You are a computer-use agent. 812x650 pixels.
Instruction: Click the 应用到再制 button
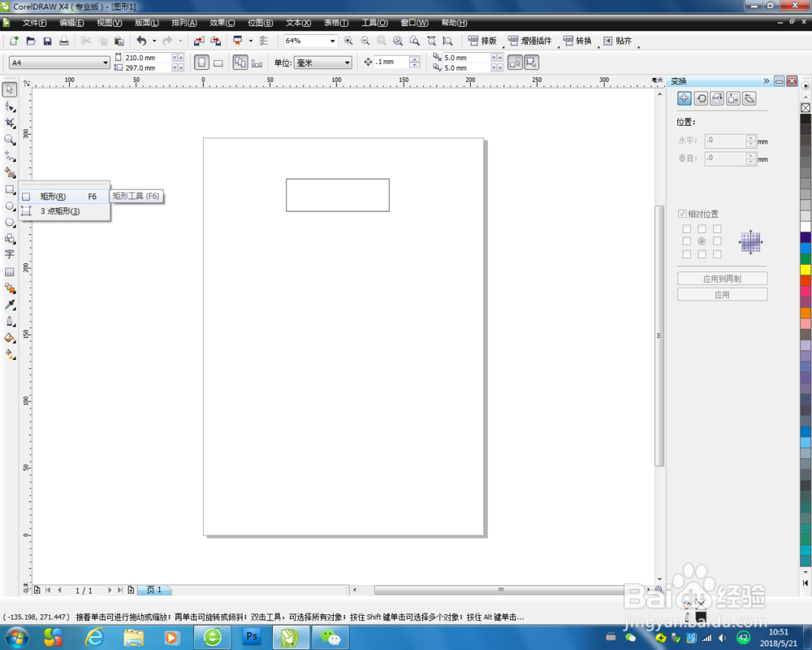(x=722, y=279)
